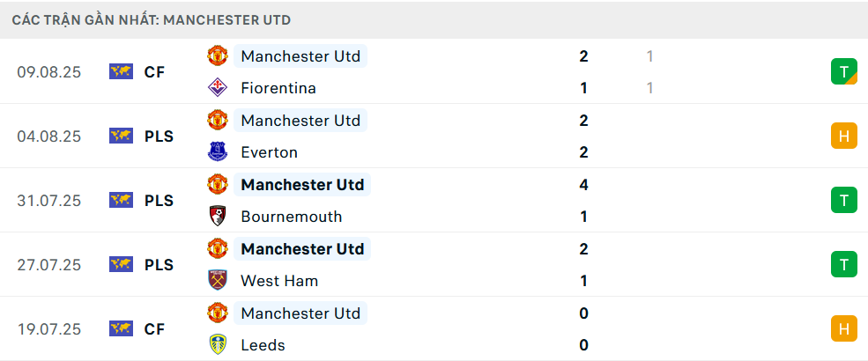Click the 31.07.25 match date
This screenshot has height=361, width=868.
click(x=48, y=201)
